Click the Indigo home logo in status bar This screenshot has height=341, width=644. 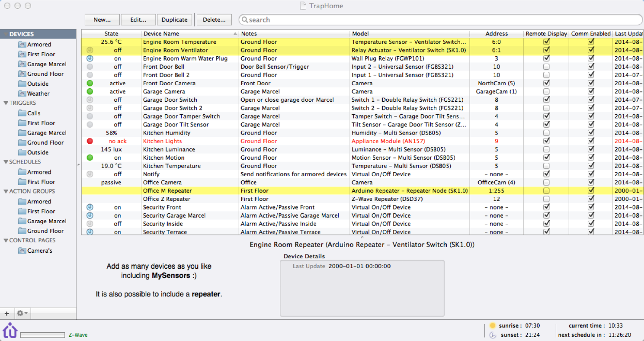10,331
